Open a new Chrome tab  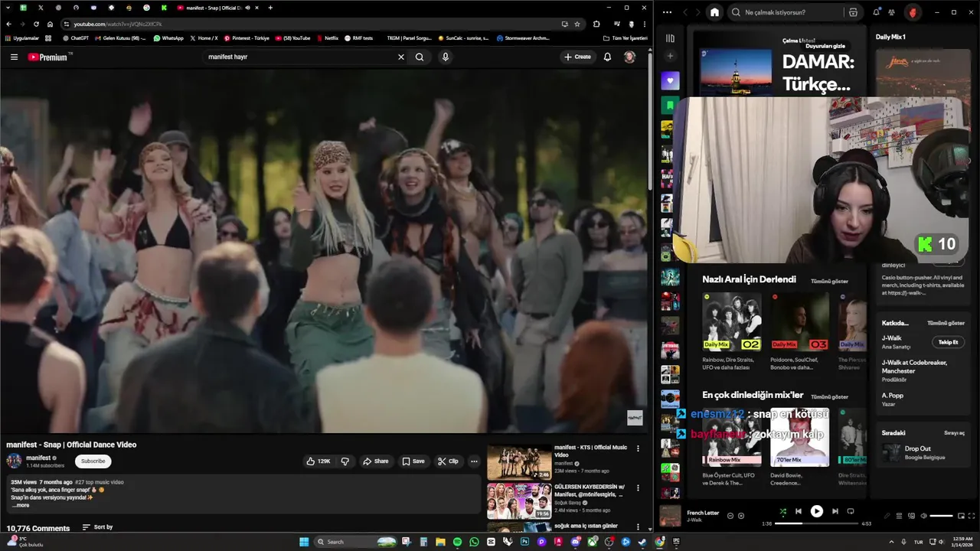click(x=270, y=8)
